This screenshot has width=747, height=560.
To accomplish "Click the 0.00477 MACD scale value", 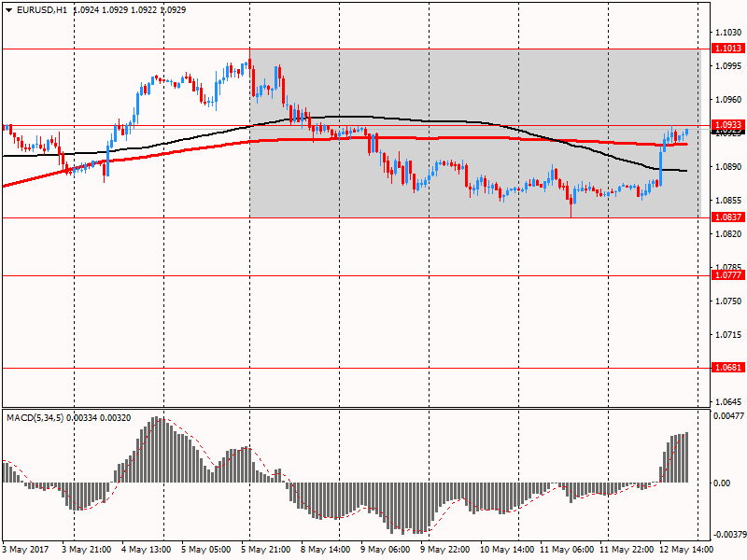I will (728, 416).
